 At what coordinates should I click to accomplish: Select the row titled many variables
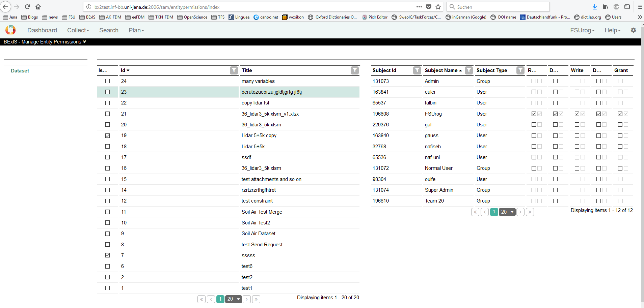click(x=228, y=81)
